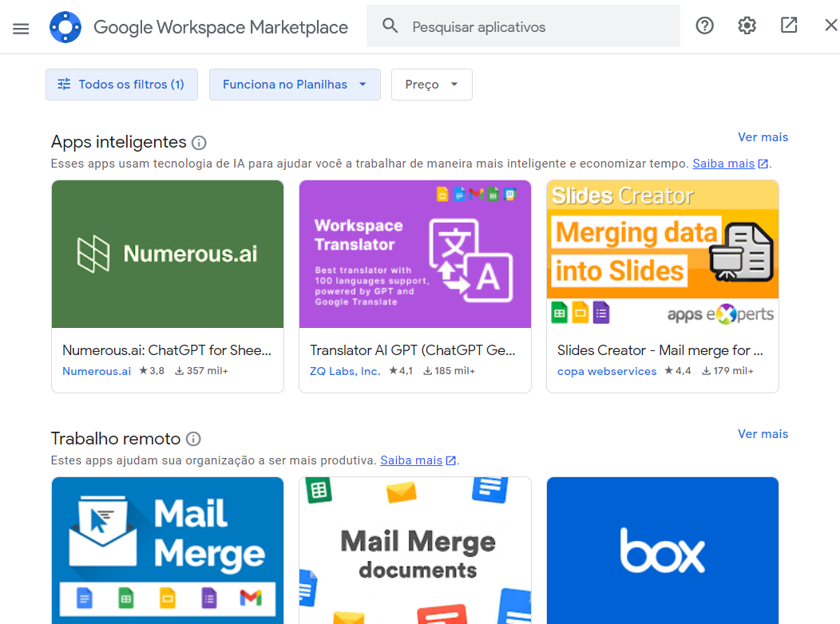Viewport: 840px width, 624px height.
Task: Focus the Pesquisar aplicativos search field
Action: (x=523, y=26)
